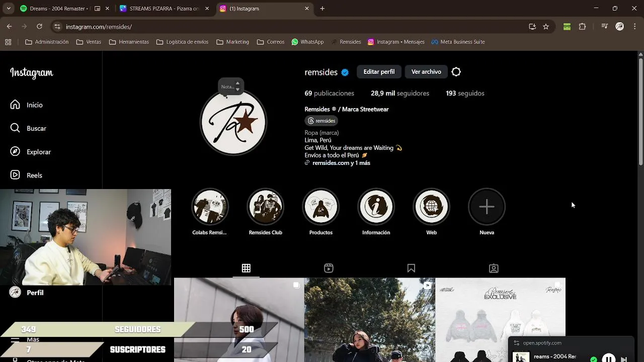The height and width of the screenshot is (362, 644).
Task: Click the remsides profile picture
Action: click(233, 122)
